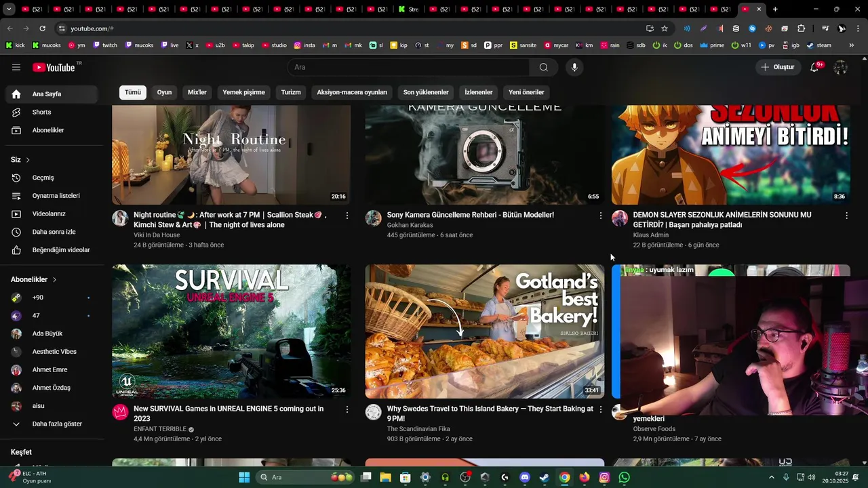
Task: Open the insta bookmark
Action: click(x=304, y=45)
